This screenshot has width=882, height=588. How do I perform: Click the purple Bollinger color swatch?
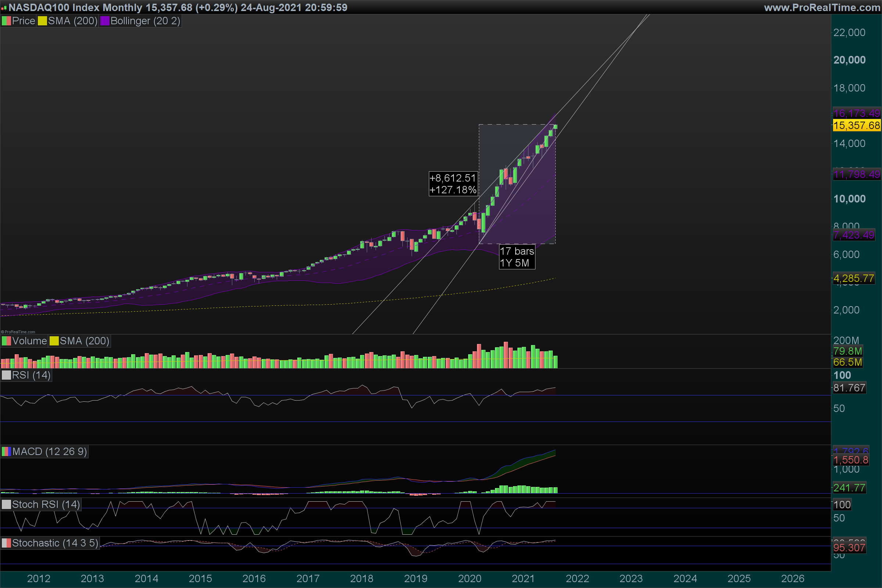pos(105,21)
